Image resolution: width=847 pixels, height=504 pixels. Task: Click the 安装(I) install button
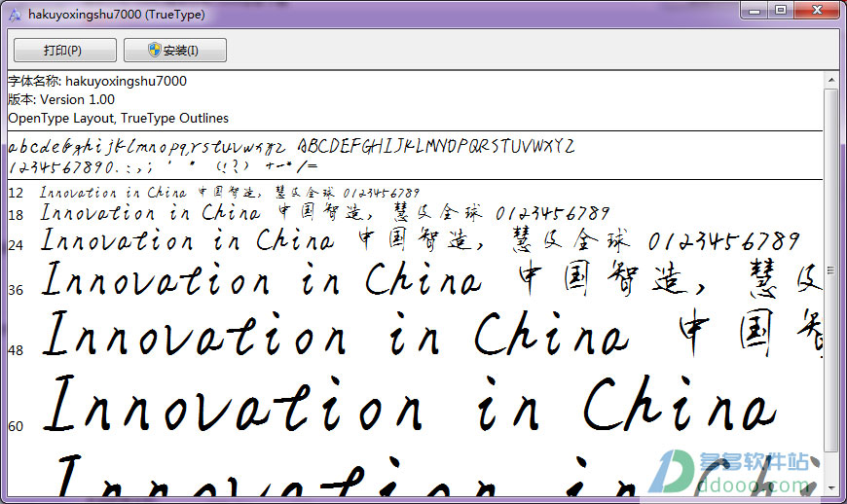point(175,51)
